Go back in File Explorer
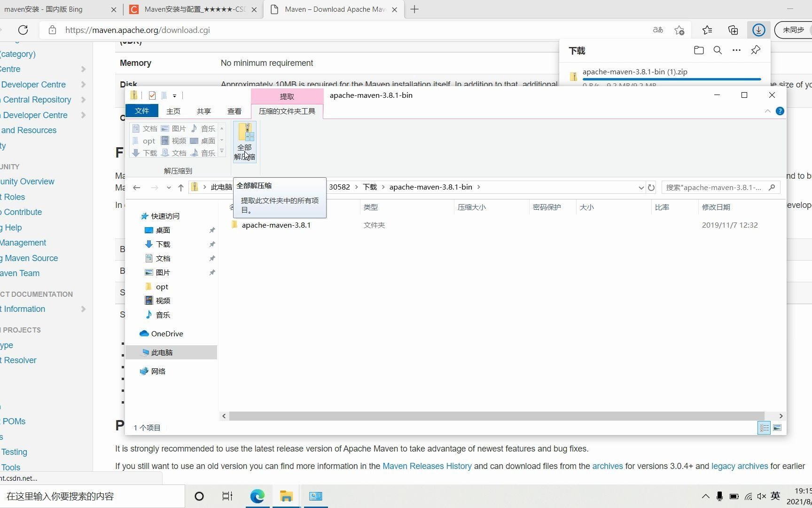Screen dimensions: 812x508 coord(137,187)
